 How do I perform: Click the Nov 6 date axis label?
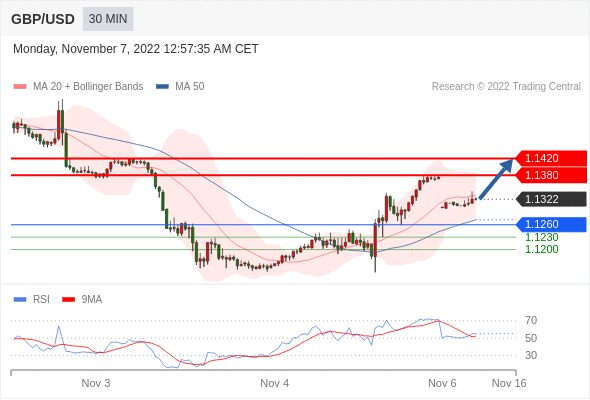pos(442,383)
